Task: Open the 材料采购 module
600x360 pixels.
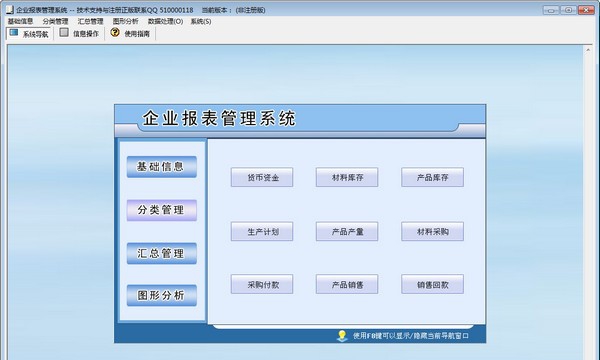Action: [432, 231]
